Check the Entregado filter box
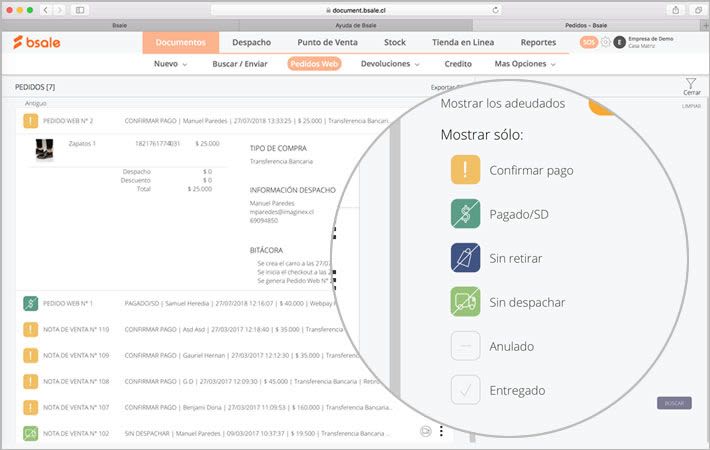The width and height of the screenshot is (710, 450). point(465,390)
